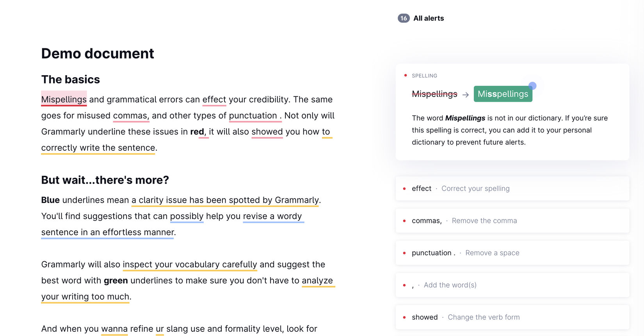Click underlined word 'showed' in the paragraph
The height and width of the screenshot is (336, 644).
(267, 132)
